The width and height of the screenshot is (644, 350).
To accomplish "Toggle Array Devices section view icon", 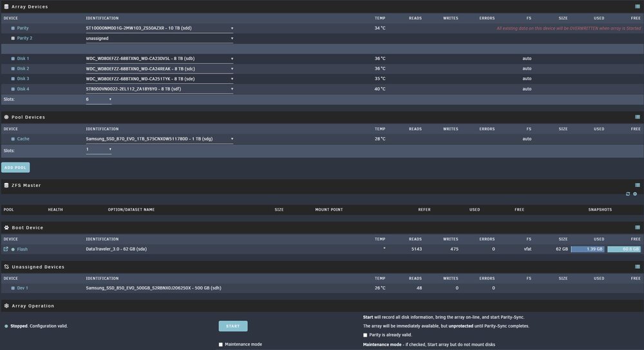I will pyautogui.click(x=638, y=6).
